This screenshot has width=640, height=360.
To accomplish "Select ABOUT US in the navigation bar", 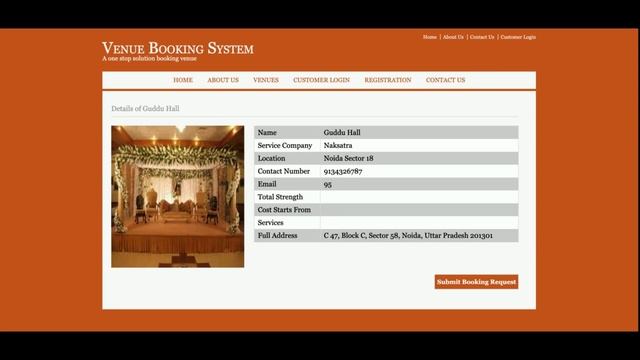I will [x=223, y=80].
